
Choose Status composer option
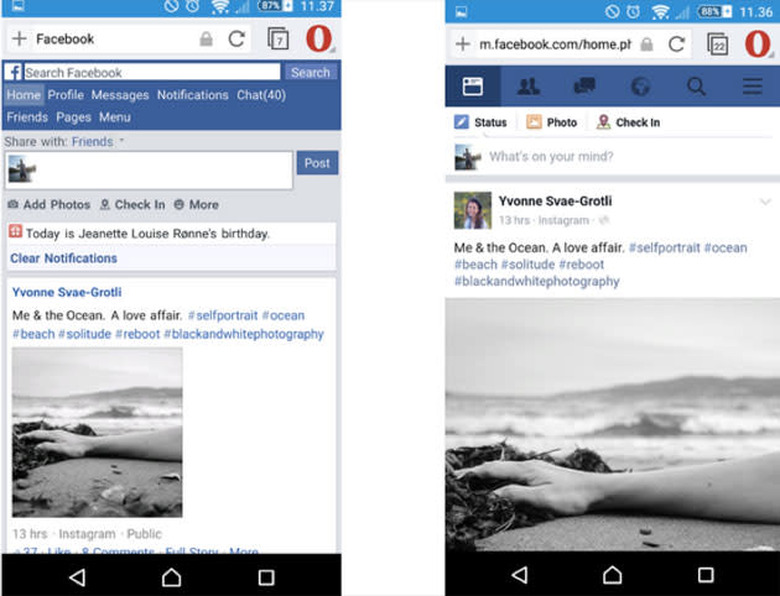click(481, 122)
